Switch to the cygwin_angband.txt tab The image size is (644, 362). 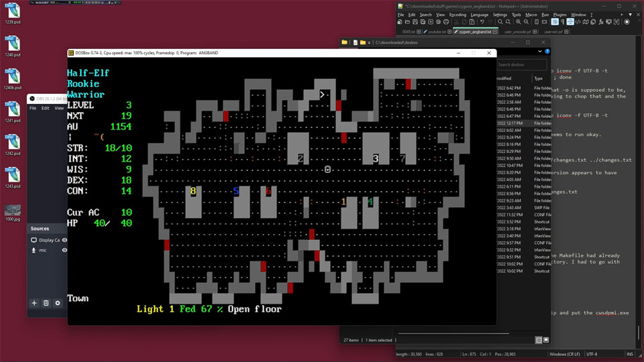[475, 32]
